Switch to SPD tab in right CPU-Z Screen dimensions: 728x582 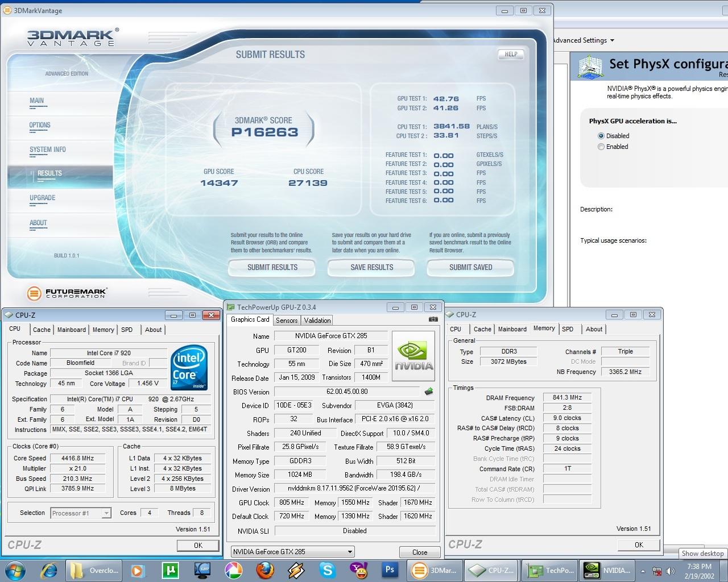[568, 329]
